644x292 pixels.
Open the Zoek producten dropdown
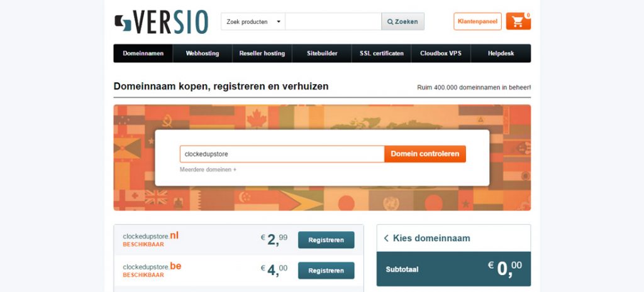click(x=252, y=21)
